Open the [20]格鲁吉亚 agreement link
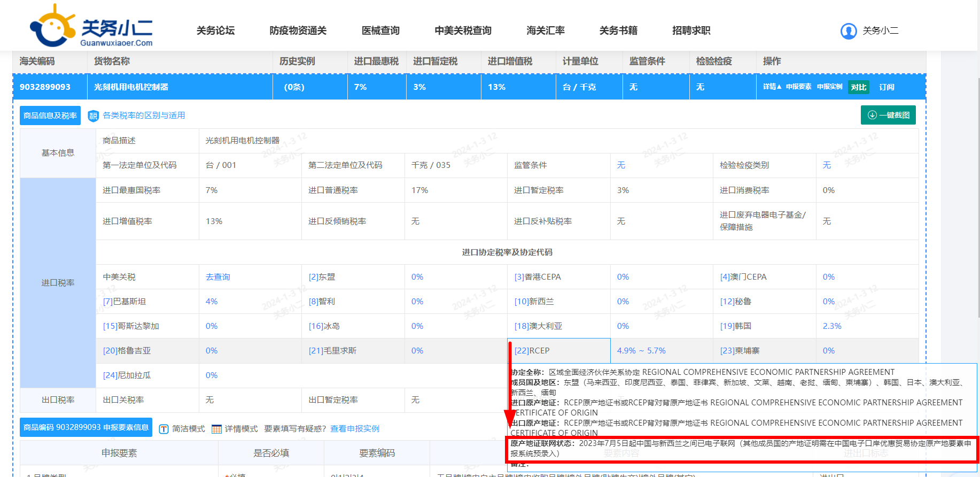Viewport: 980px width, 477px height. pos(127,351)
